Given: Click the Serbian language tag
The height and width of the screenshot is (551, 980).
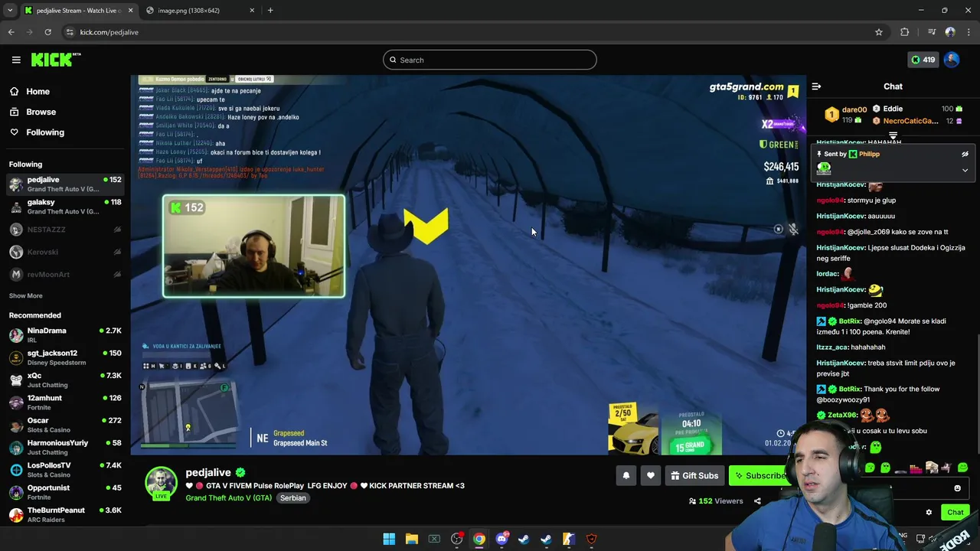Looking at the screenshot, I should [x=292, y=498].
